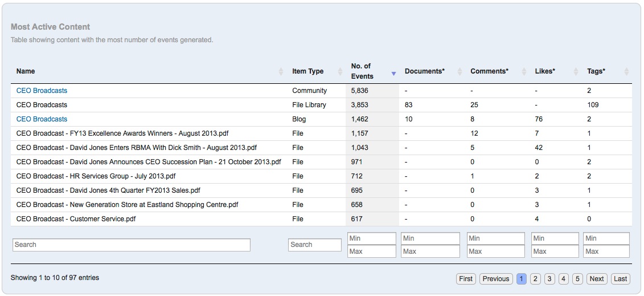Open the CEO Broadcasts community link
Image resolution: width=644 pixels, height=296 pixels.
[42, 91]
